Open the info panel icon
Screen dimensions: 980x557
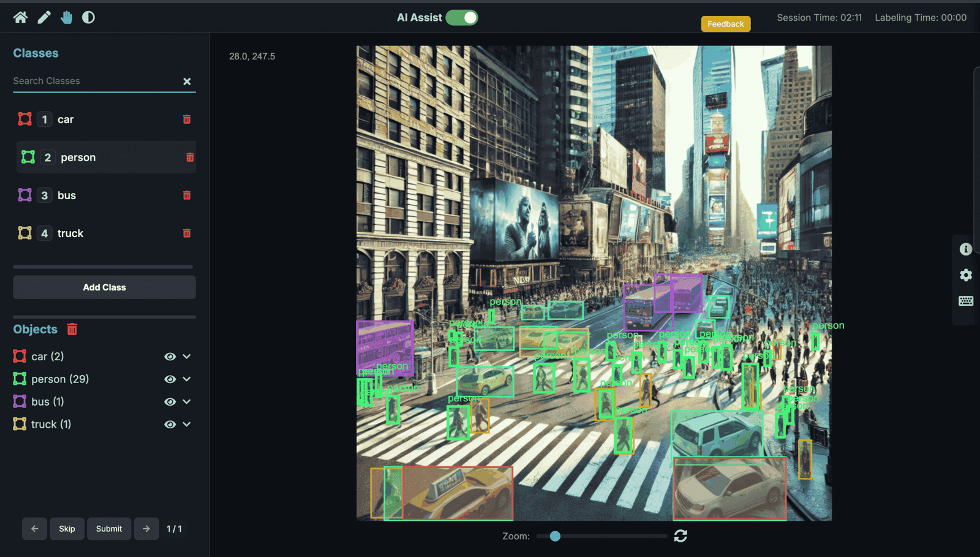(x=965, y=249)
